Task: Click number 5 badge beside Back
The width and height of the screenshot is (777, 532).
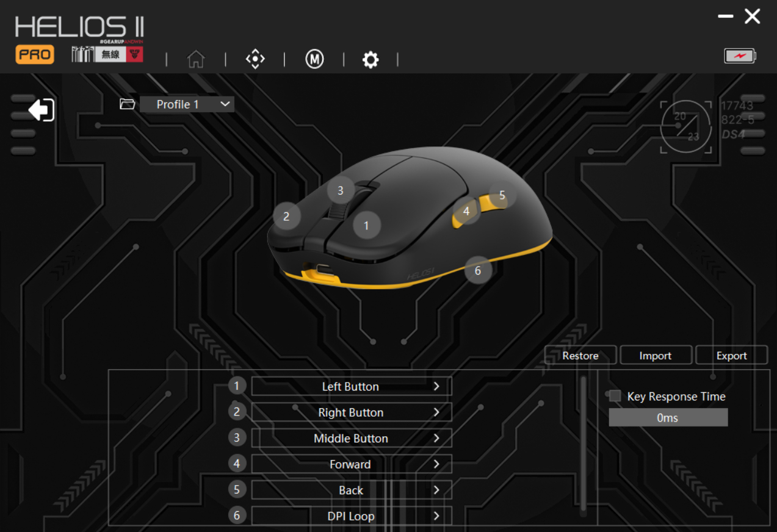Action: (237, 489)
